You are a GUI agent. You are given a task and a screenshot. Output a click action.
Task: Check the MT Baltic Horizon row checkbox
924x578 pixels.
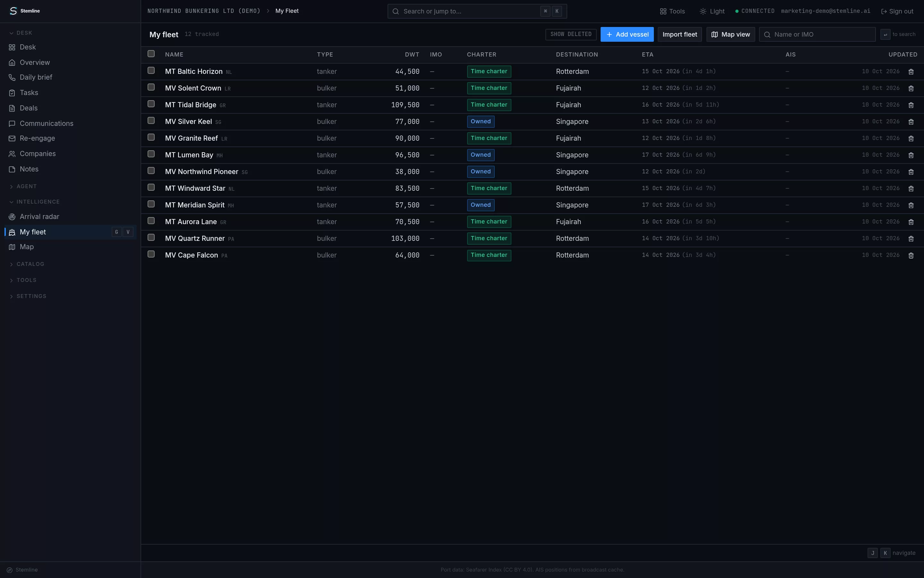151,71
